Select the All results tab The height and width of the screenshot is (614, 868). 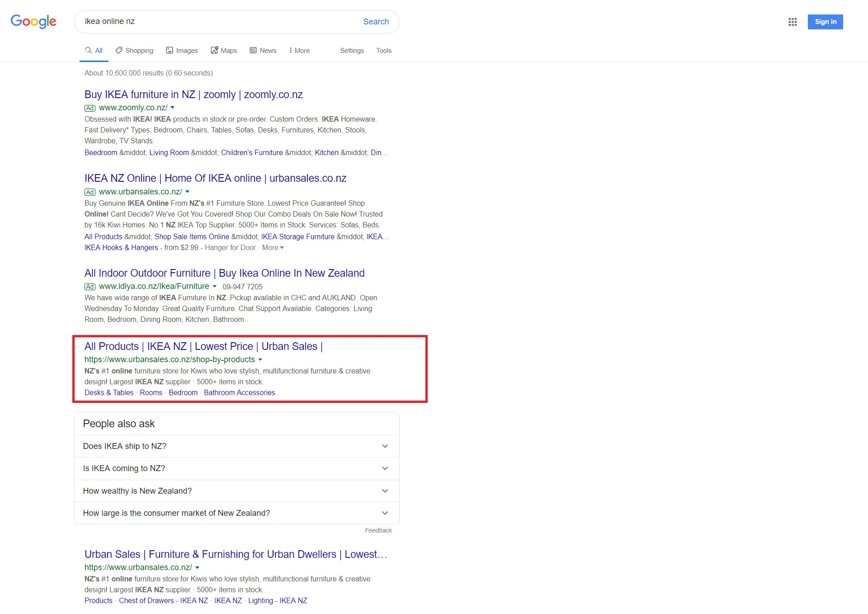pyautogui.click(x=94, y=51)
